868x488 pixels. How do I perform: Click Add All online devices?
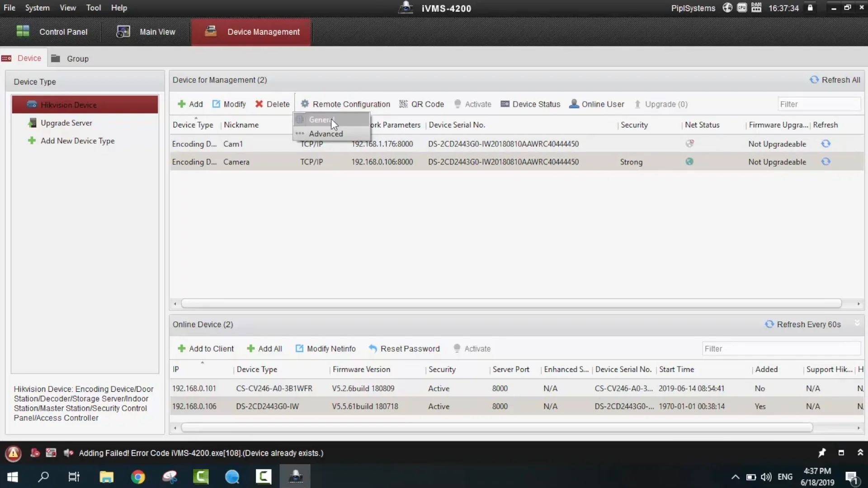tap(264, 349)
